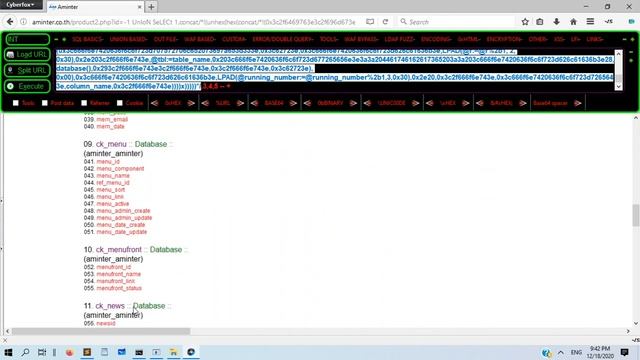
Task: Click left arrow before S/R/HEX
Action: [480, 103]
